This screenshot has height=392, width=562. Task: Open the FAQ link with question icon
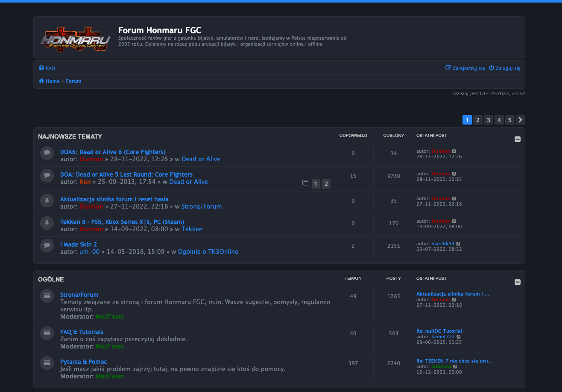(x=47, y=68)
